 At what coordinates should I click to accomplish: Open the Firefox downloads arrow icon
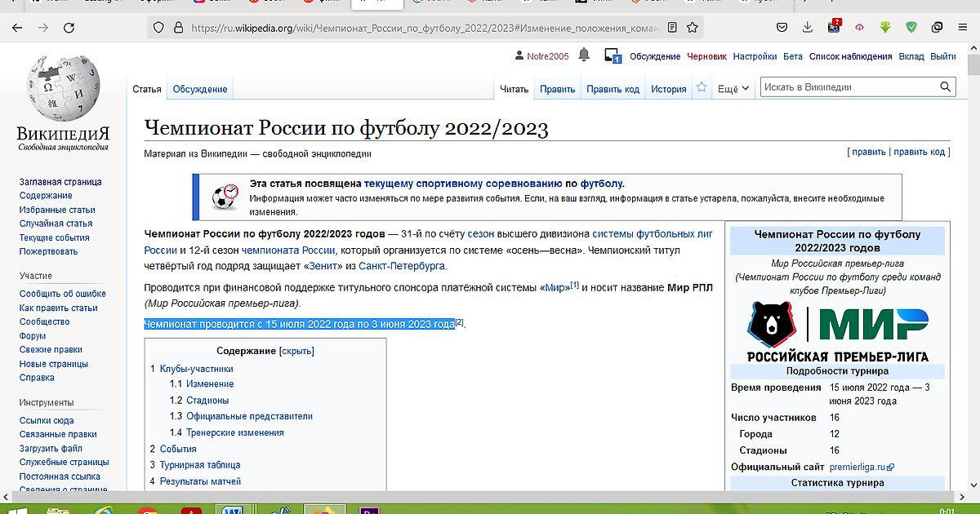[807, 28]
